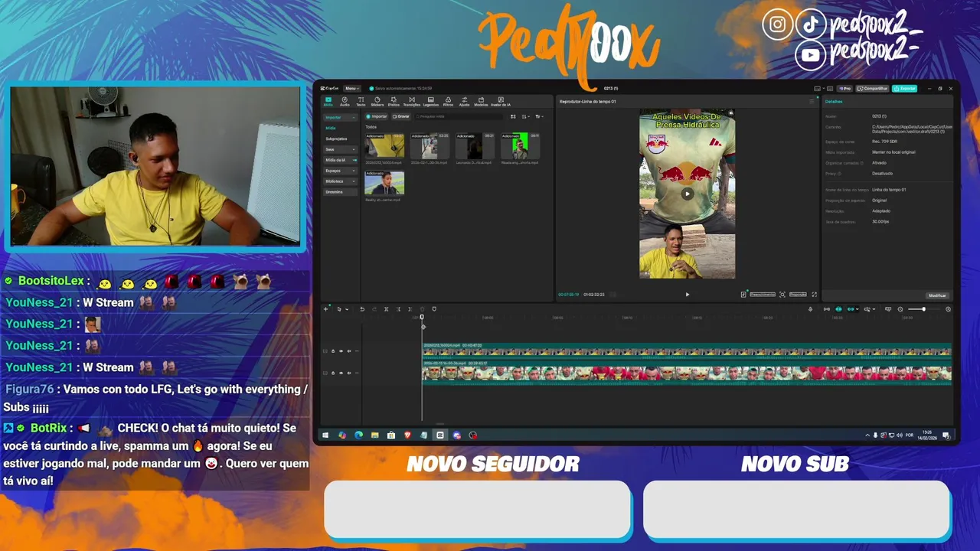Open the Modelos icon tab

(481, 101)
